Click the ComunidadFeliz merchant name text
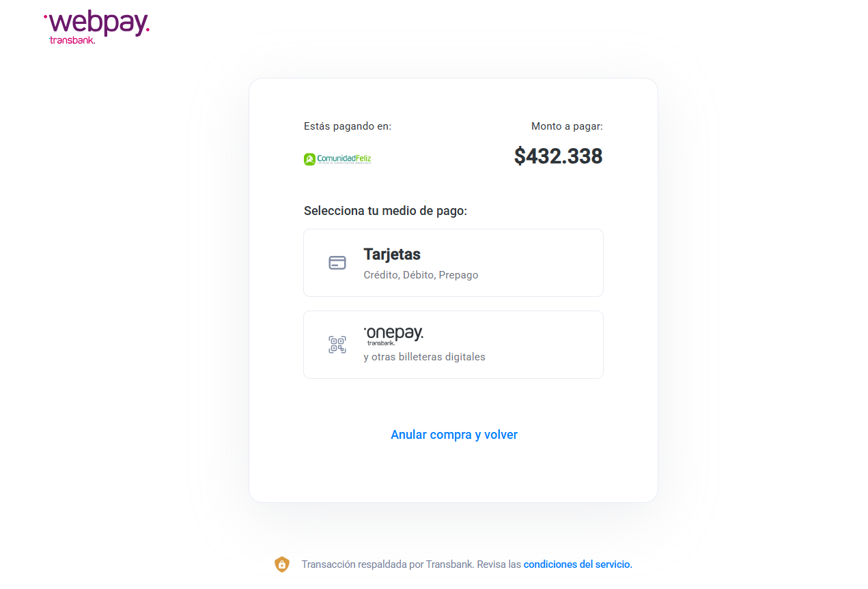The width and height of the screenshot is (868, 589). [x=344, y=159]
